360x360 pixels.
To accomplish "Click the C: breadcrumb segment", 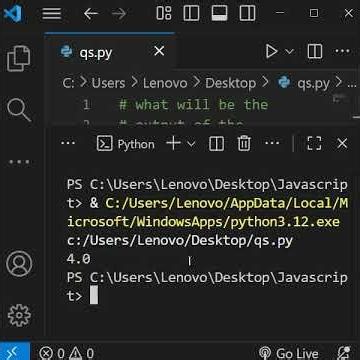I will tap(68, 83).
